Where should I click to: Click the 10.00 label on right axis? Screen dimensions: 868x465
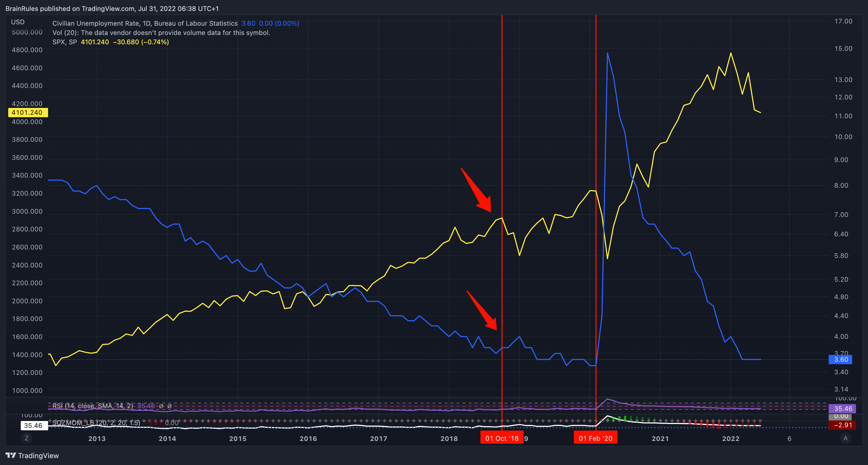(x=843, y=137)
